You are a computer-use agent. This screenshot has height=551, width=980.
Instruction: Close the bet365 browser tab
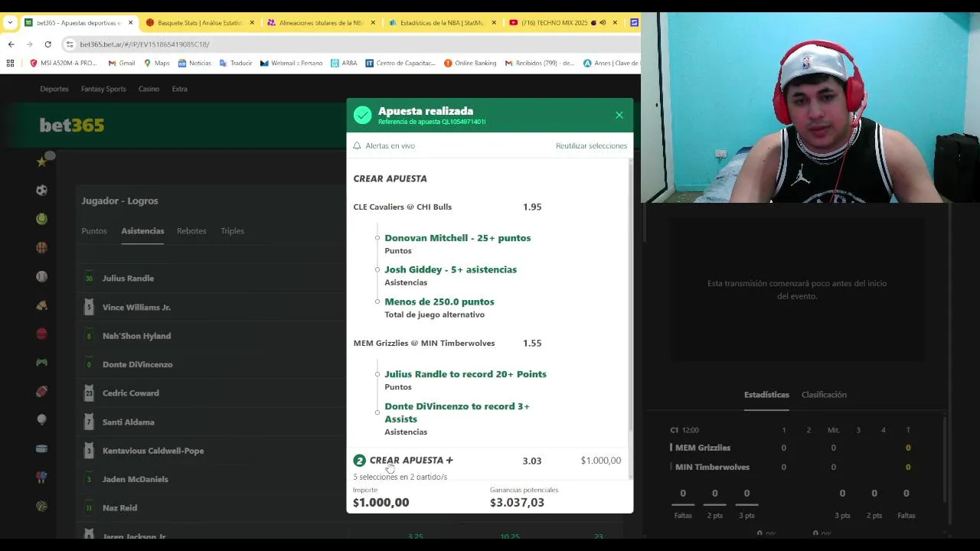[130, 23]
